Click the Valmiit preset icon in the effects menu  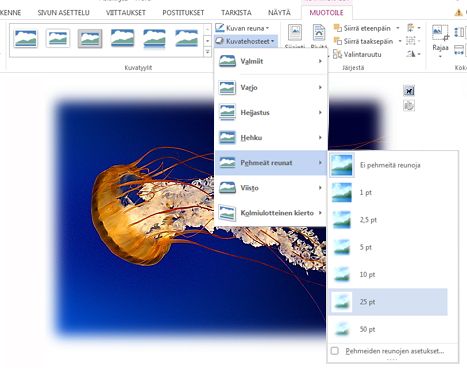pyautogui.click(x=227, y=61)
